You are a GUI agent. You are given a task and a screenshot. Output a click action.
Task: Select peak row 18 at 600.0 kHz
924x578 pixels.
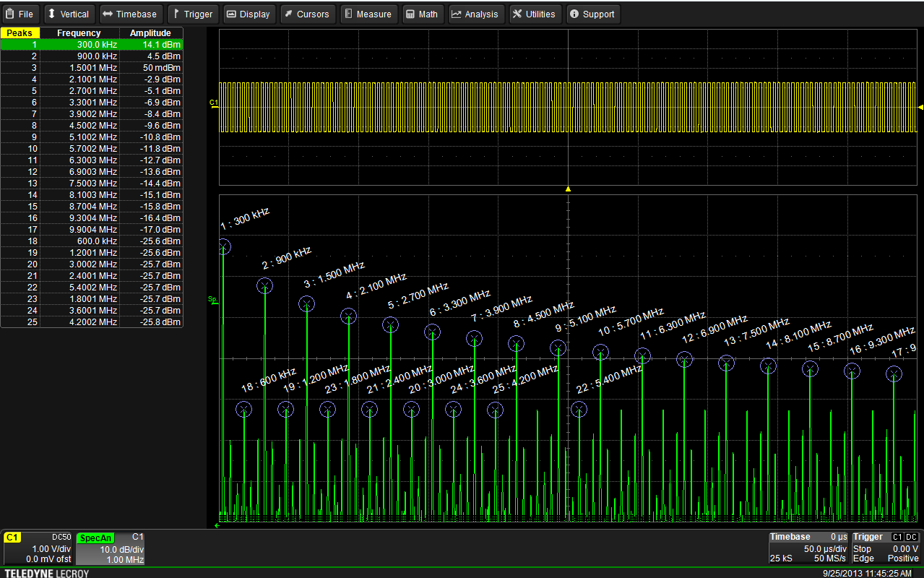92,241
